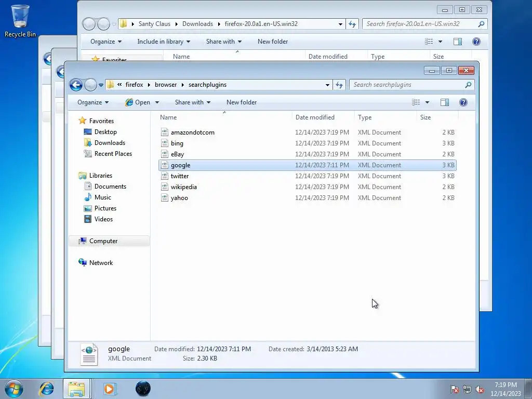
Task: Expand the Open button's dropdown arrow
Action: coord(157,102)
